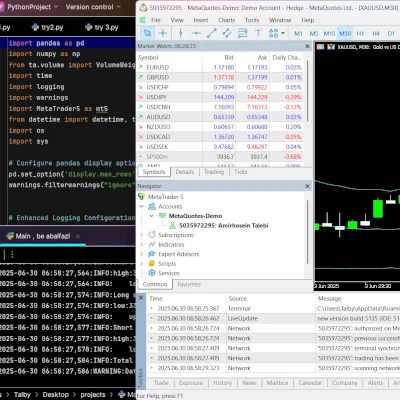
Task: Pick the vertical line drawing tool
Action: click(x=181, y=33)
